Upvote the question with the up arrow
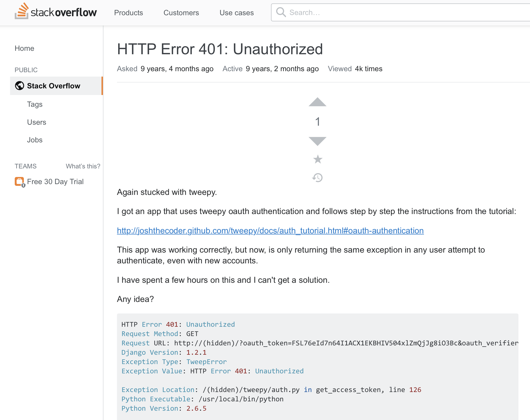This screenshot has width=530, height=420. tap(317, 102)
